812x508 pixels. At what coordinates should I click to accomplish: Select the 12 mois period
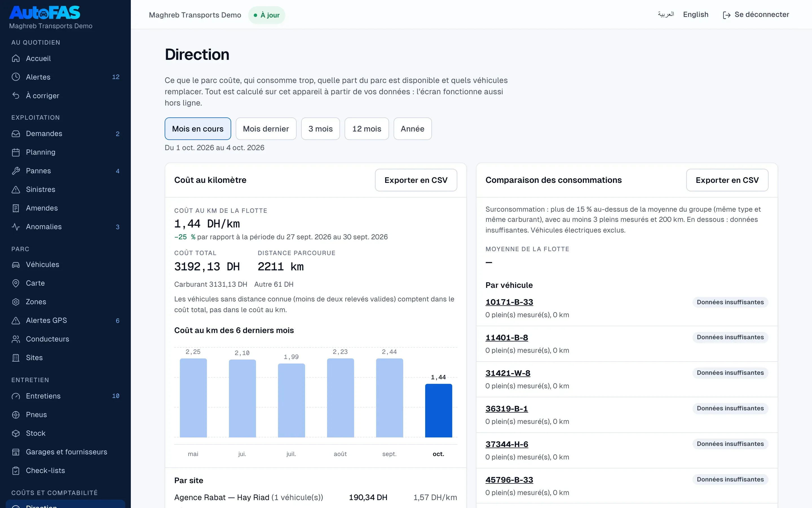(367, 129)
